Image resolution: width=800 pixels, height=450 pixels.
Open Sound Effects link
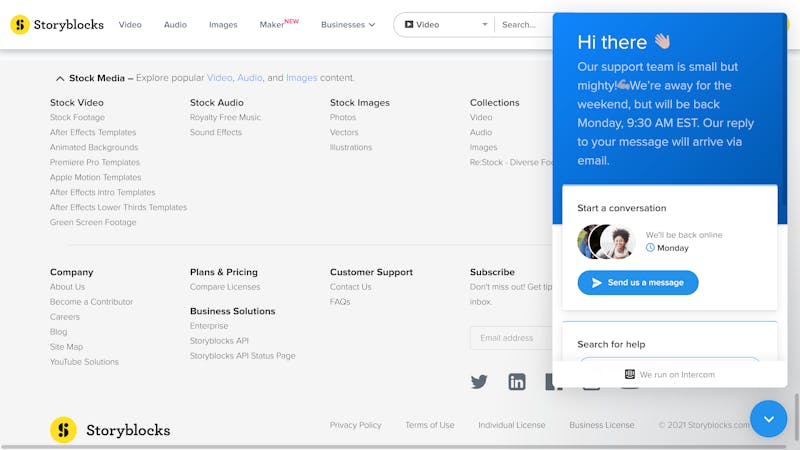pos(216,132)
